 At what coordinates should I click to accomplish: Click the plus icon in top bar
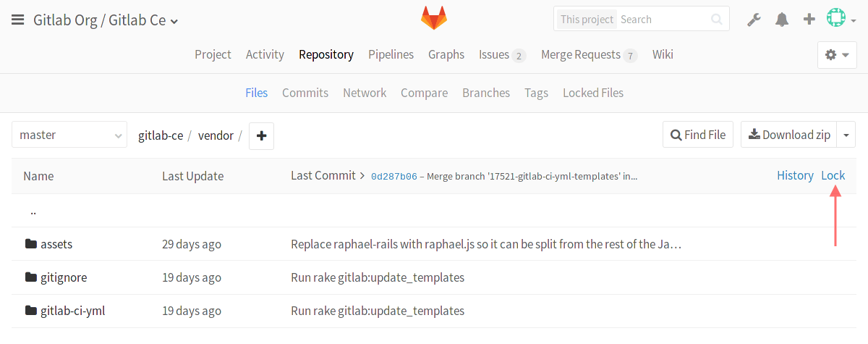click(x=809, y=20)
